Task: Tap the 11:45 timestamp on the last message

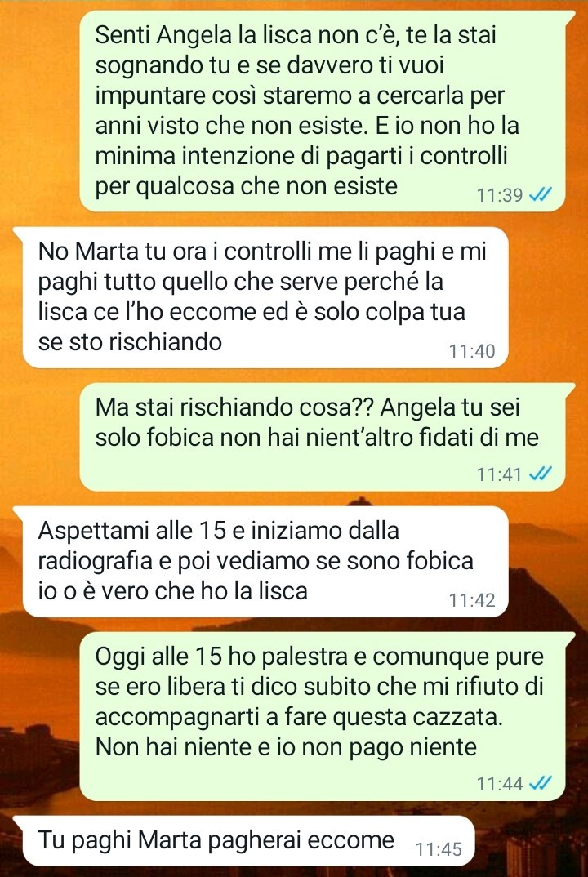Action: [439, 849]
